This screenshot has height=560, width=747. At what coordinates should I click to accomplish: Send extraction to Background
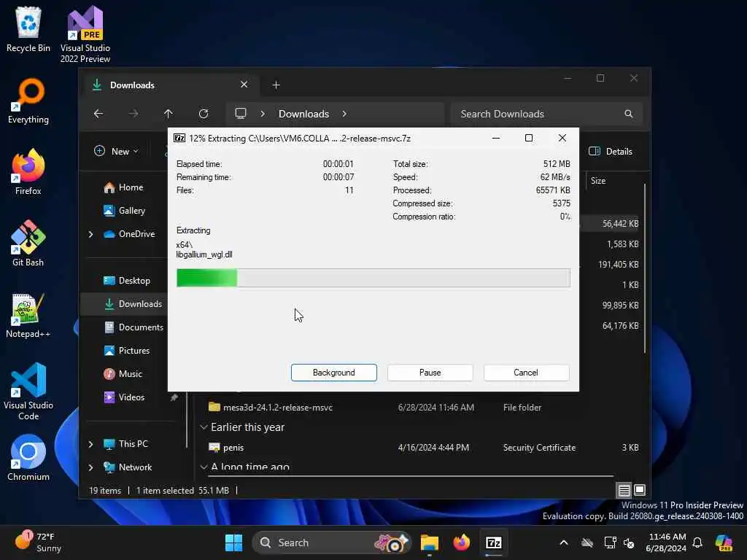pyautogui.click(x=334, y=373)
